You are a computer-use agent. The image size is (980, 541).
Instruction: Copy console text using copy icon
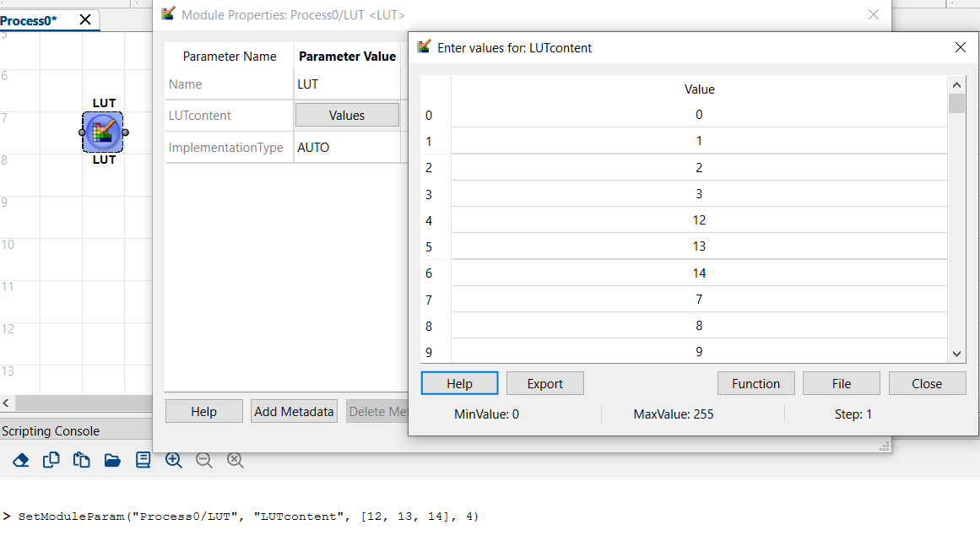click(51, 460)
